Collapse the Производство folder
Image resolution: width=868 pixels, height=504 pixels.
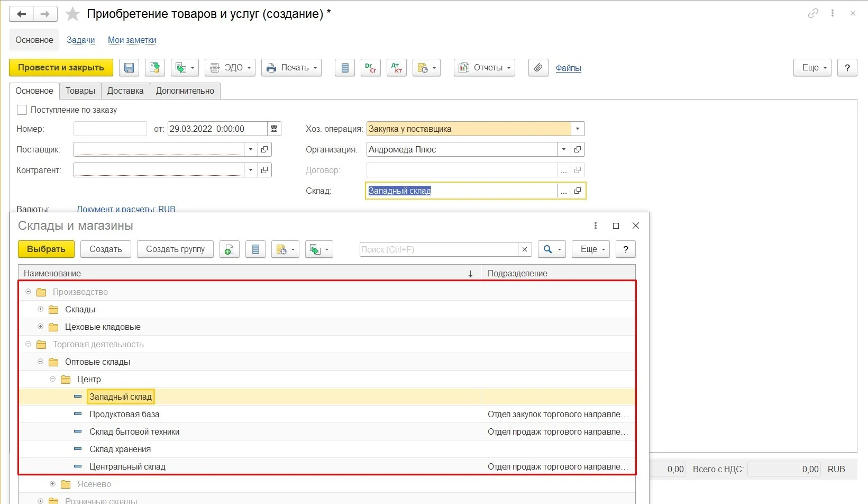(x=29, y=292)
